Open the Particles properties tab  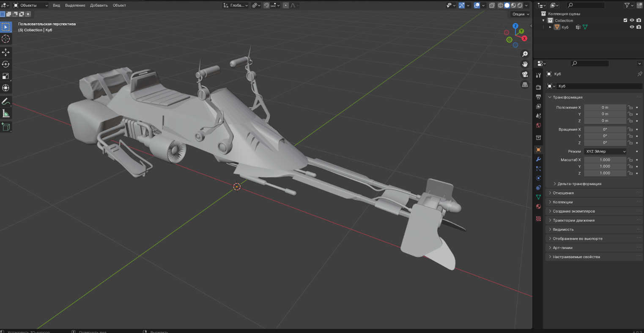[538, 169]
